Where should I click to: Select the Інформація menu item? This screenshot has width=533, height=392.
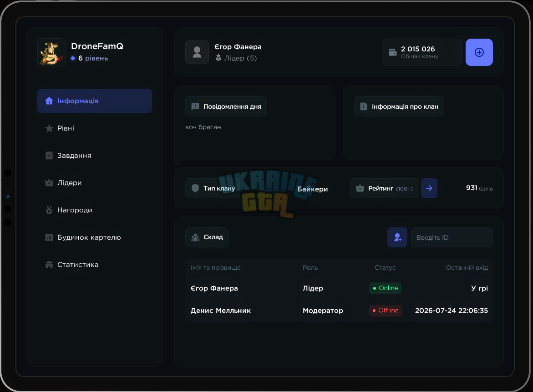pos(95,101)
